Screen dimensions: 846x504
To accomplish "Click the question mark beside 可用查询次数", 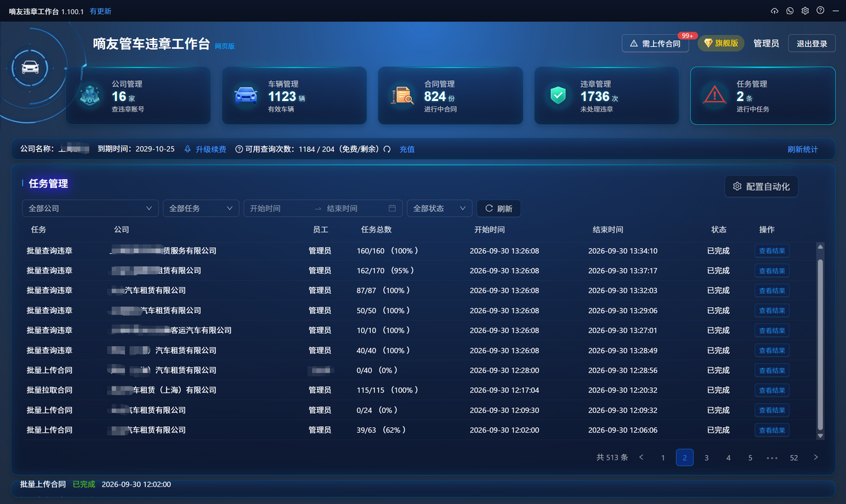I will click(x=239, y=149).
